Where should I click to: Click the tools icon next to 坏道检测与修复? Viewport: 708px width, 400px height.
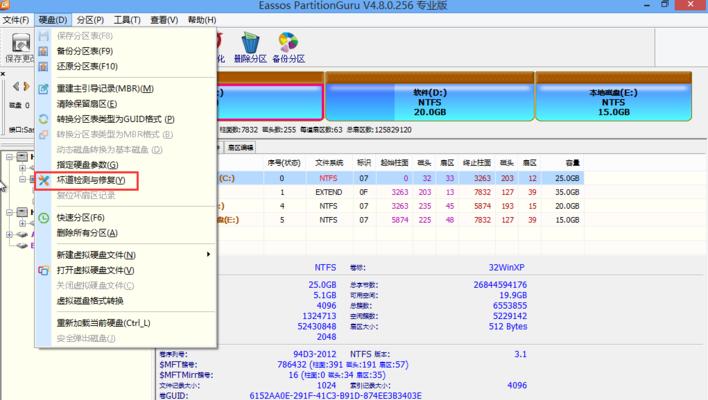pos(43,181)
